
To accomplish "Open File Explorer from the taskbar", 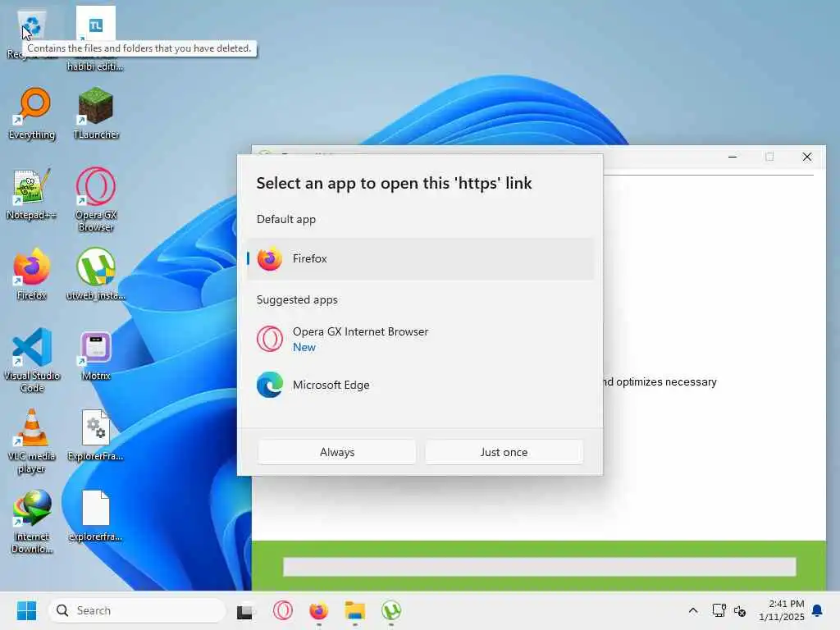I will click(x=354, y=610).
